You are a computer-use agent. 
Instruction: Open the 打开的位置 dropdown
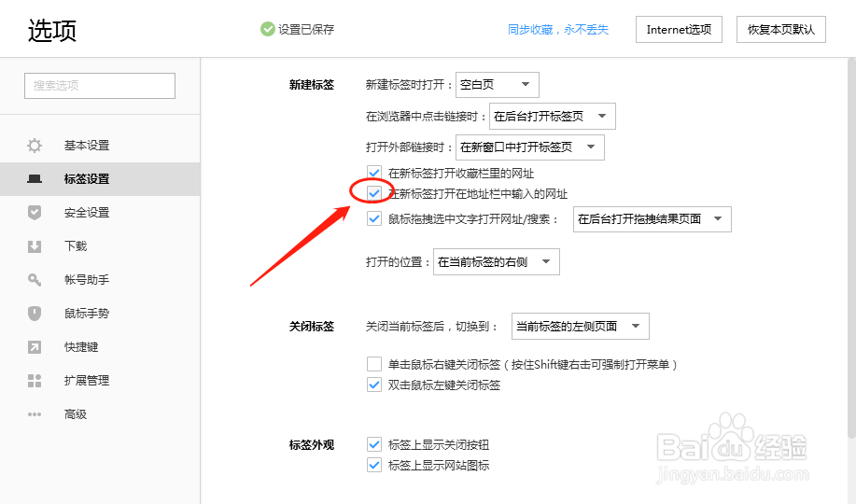coord(497,262)
